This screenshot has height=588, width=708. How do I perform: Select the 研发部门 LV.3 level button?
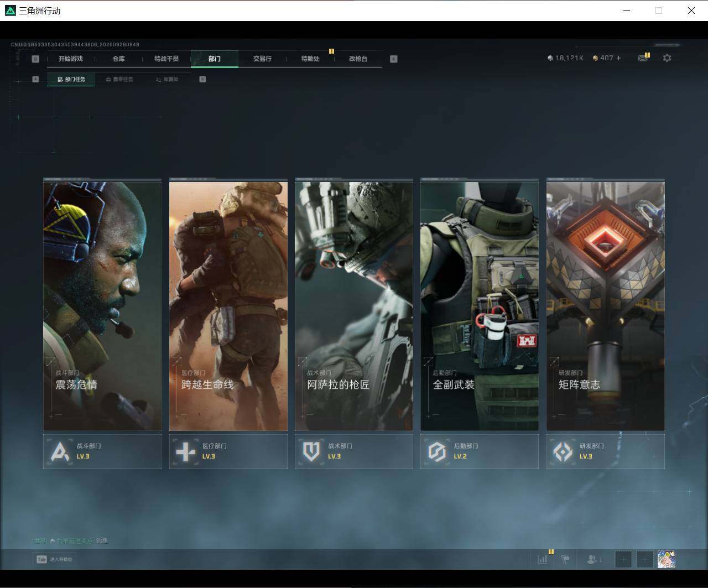(606, 451)
